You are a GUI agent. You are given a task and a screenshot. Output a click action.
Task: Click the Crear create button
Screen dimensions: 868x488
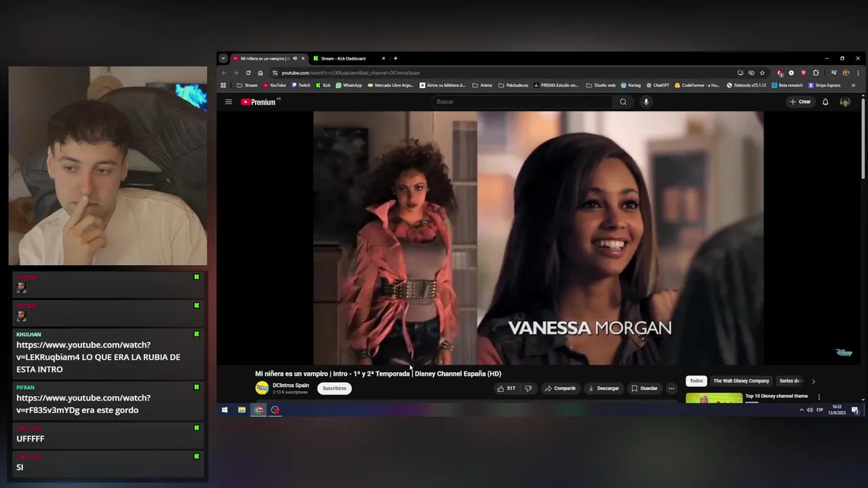coord(800,102)
